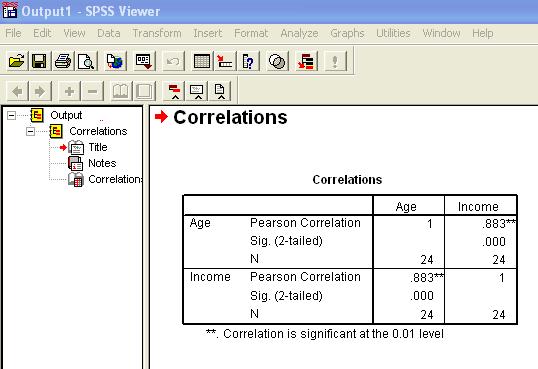Click the Insert Heading icon

(175, 91)
